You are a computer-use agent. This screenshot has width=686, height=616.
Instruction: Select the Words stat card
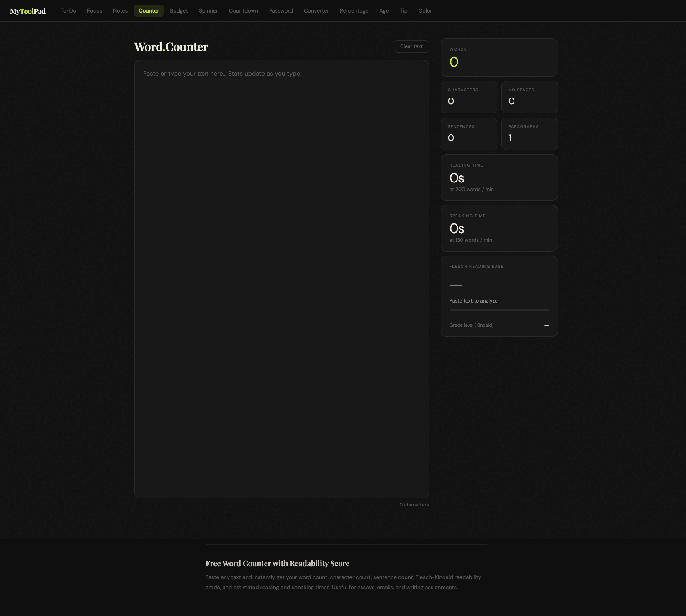point(499,57)
